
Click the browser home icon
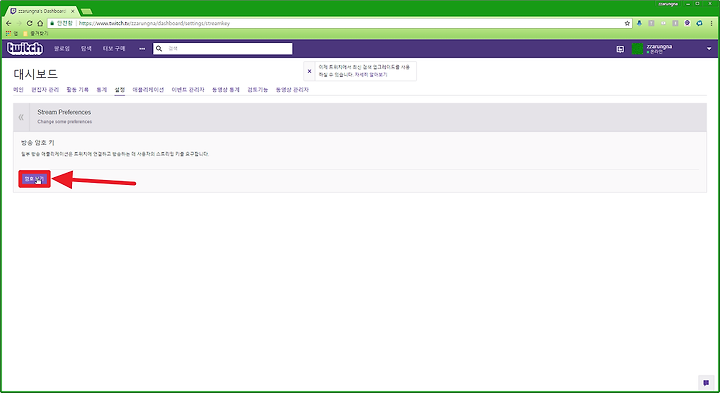click(x=40, y=23)
